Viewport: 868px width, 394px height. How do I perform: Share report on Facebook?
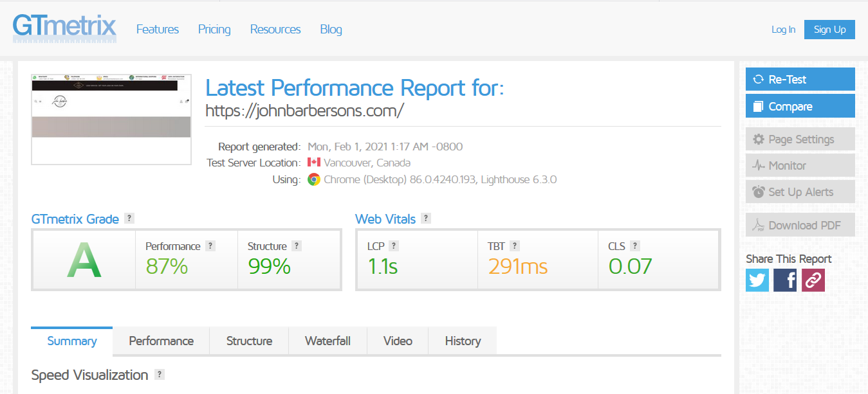point(785,280)
